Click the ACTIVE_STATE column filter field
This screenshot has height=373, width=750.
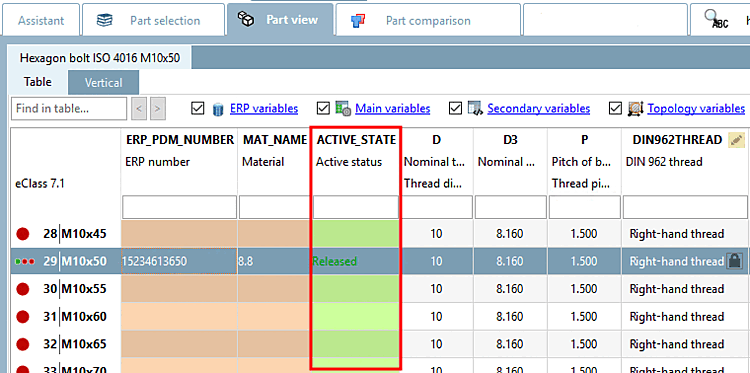point(356,208)
